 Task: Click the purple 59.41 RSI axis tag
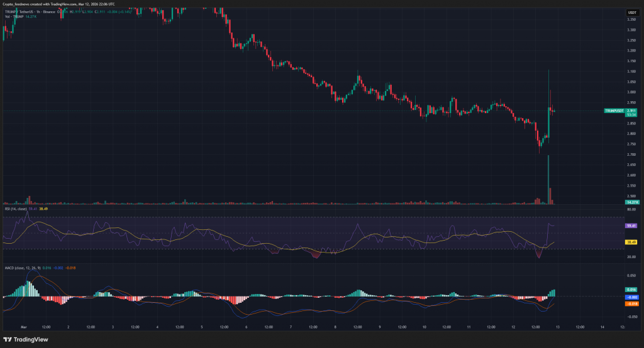pyautogui.click(x=631, y=226)
